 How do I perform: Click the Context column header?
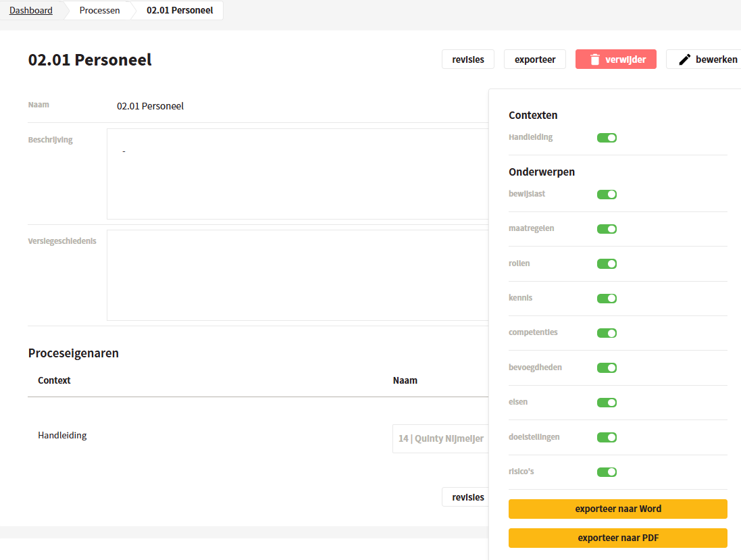(x=54, y=380)
